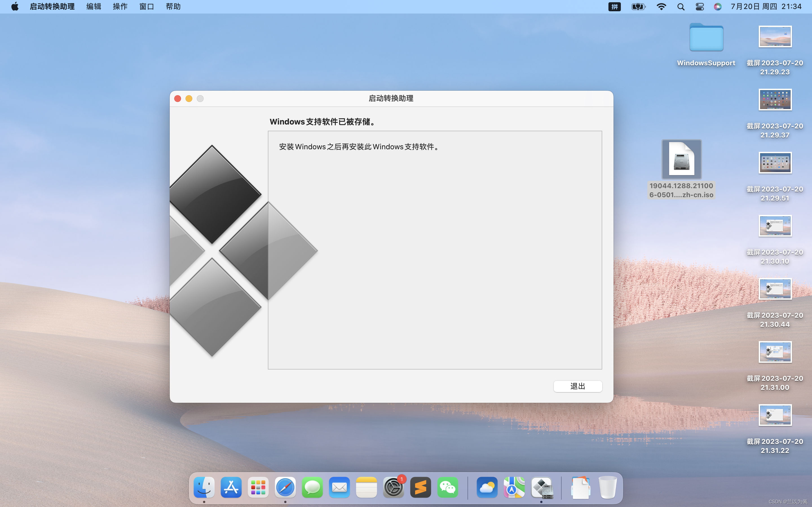The image size is (812, 507).
Task: Launch WeChat from the Dock
Action: (x=448, y=487)
